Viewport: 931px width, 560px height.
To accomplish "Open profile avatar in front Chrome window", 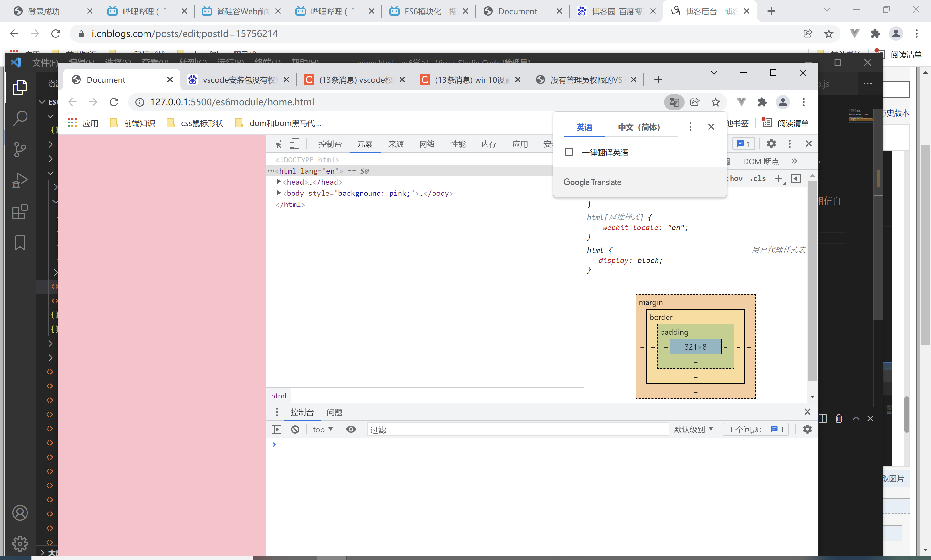I will coord(783,102).
